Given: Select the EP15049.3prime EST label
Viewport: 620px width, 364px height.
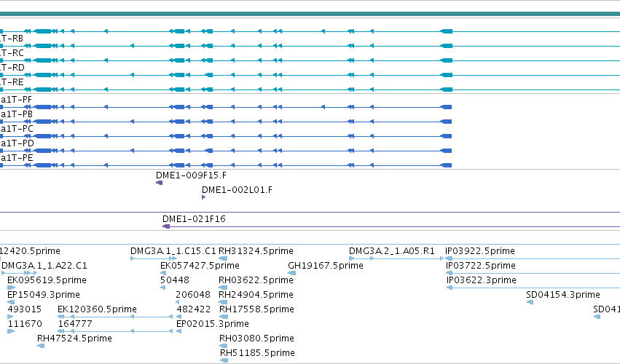Looking at the screenshot, I should [x=44, y=295].
